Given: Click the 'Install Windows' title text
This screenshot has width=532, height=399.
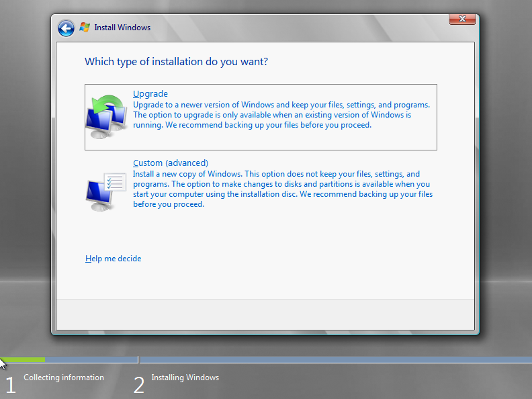Looking at the screenshot, I should coord(122,28).
